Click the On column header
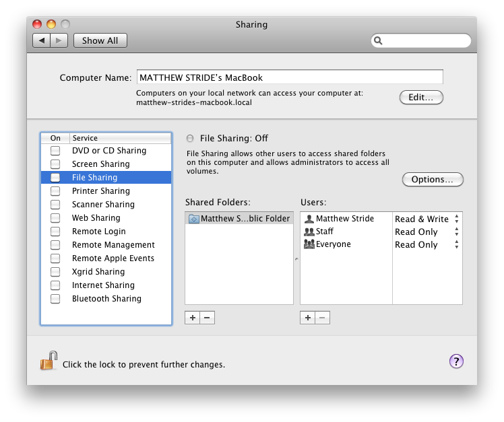This screenshot has width=504, height=422. 55,138
